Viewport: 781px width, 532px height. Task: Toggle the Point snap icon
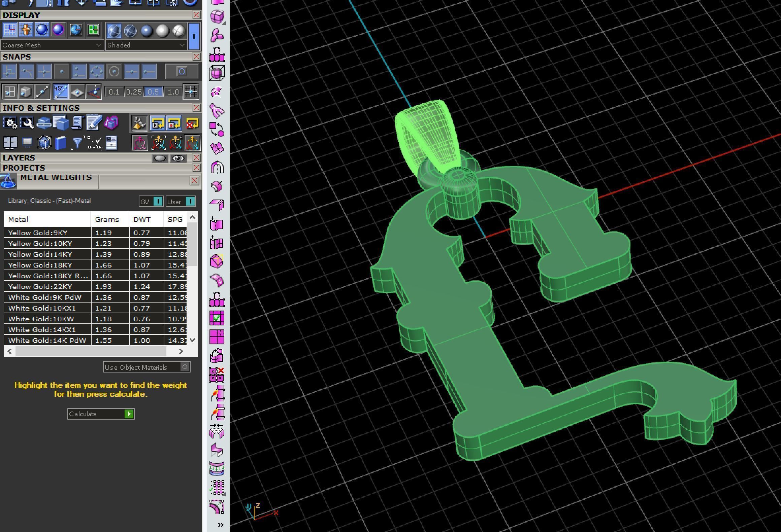click(62, 72)
